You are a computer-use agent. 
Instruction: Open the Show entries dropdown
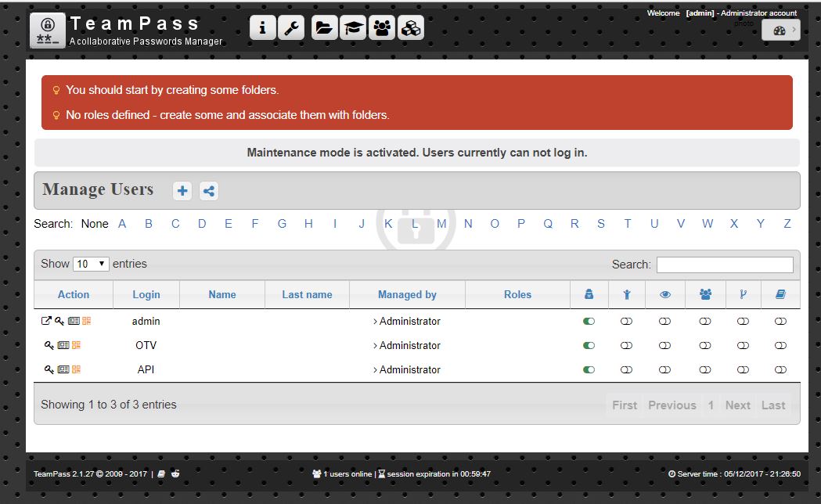[91, 264]
